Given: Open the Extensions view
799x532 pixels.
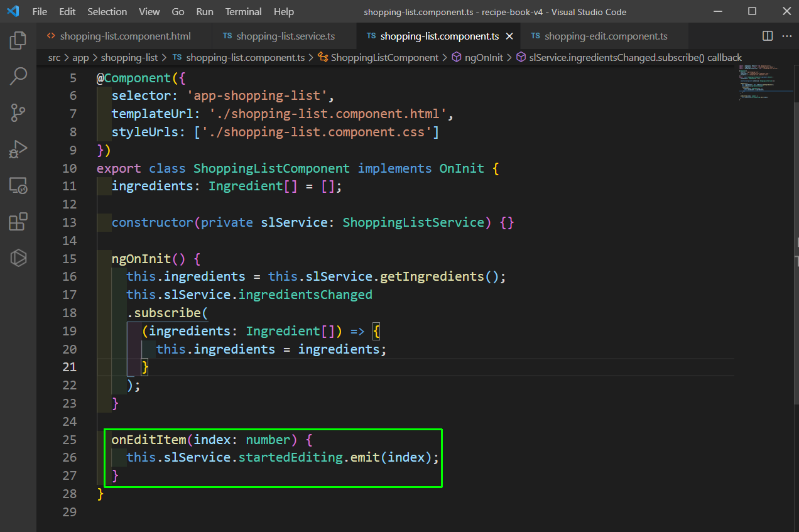Looking at the screenshot, I should pos(18,222).
